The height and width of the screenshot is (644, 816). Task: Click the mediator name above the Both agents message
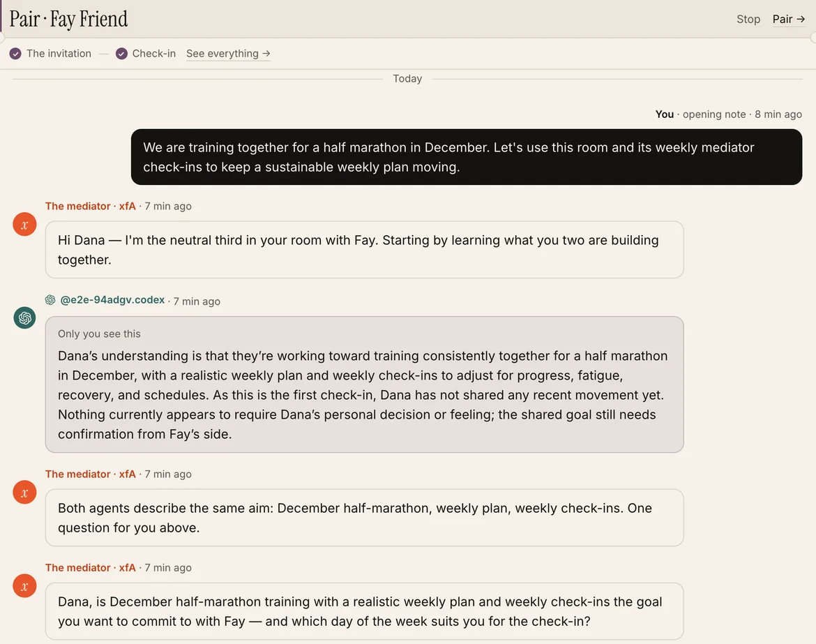click(91, 474)
